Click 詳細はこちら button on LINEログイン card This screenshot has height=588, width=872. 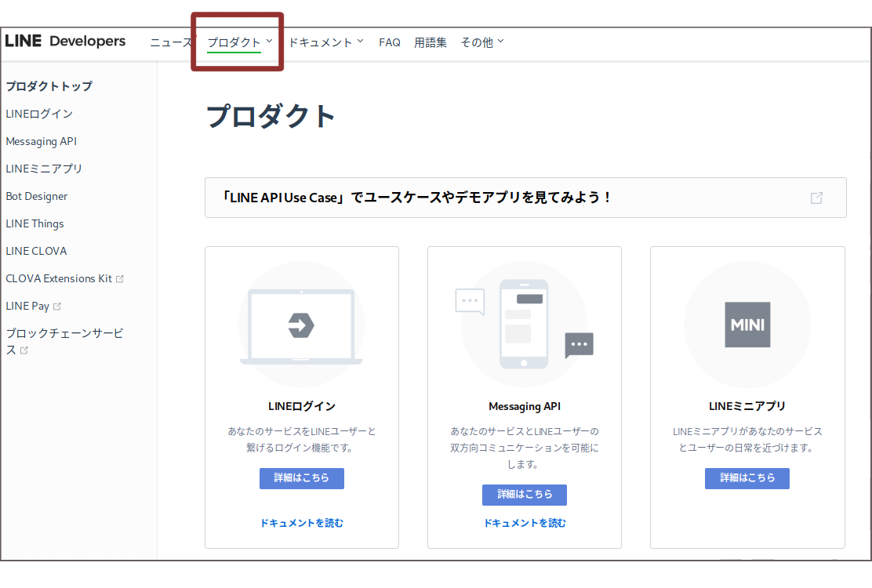pyautogui.click(x=301, y=478)
